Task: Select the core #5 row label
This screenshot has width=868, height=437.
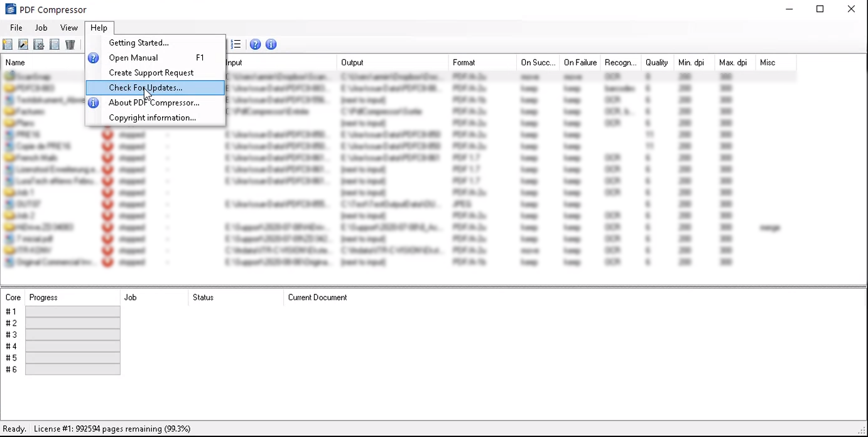Action: tap(11, 358)
